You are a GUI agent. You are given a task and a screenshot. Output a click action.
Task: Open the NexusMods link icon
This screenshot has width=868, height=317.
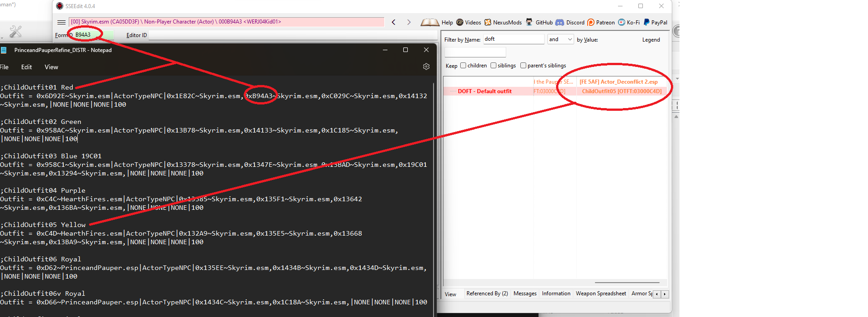pos(488,22)
